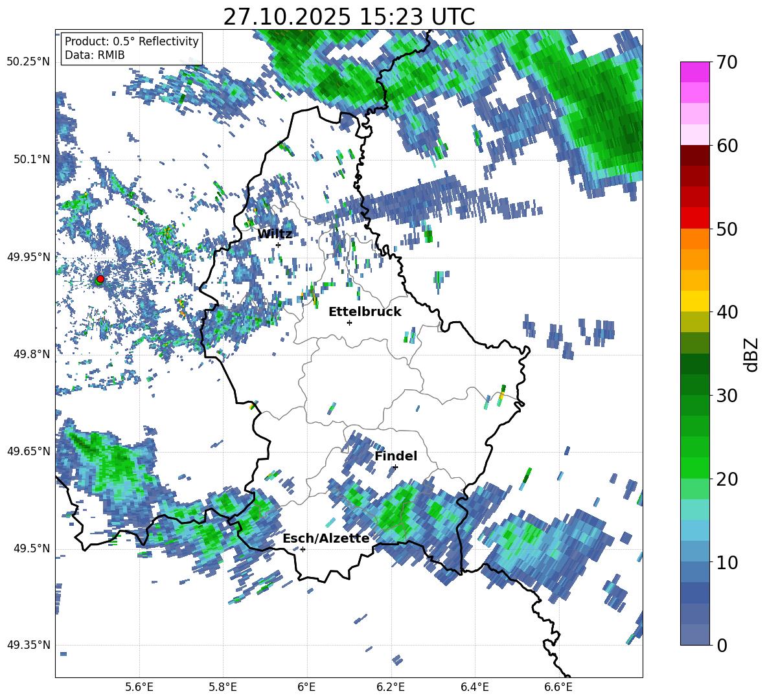Click the colorbar tick label 0
The width and height of the screenshot is (767, 700).
(x=722, y=645)
